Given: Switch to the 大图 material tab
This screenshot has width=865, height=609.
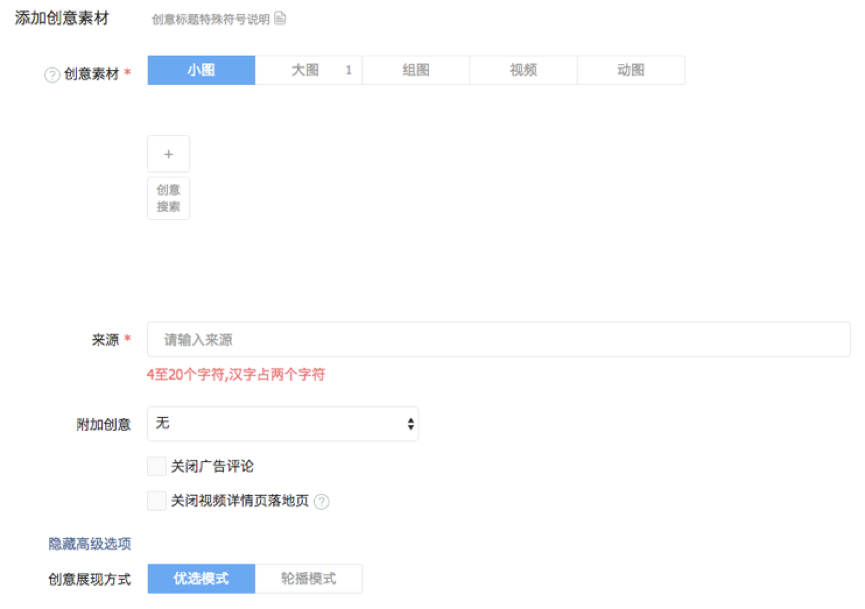Looking at the screenshot, I should [304, 70].
